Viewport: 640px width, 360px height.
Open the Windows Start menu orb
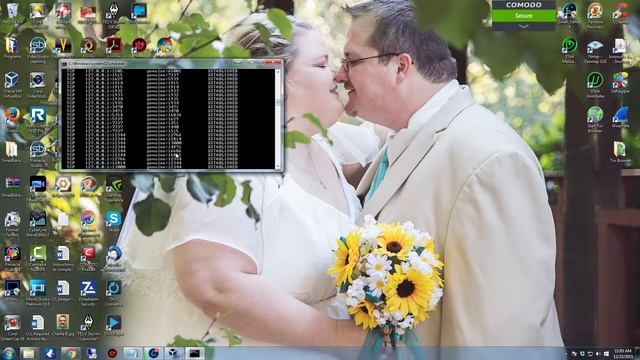click(x=8, y=353)
